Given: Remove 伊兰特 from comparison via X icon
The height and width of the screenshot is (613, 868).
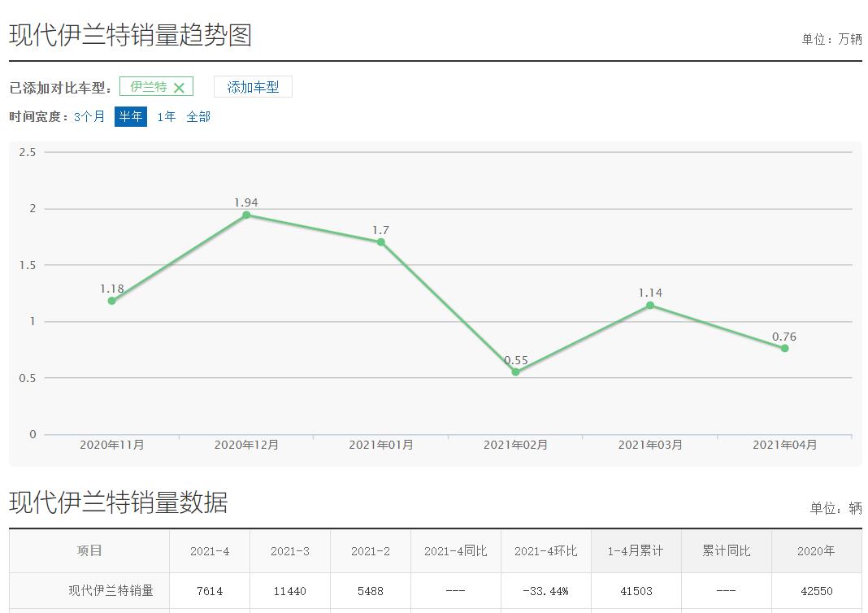Looking at the screenshot, I should click(179, 88).
